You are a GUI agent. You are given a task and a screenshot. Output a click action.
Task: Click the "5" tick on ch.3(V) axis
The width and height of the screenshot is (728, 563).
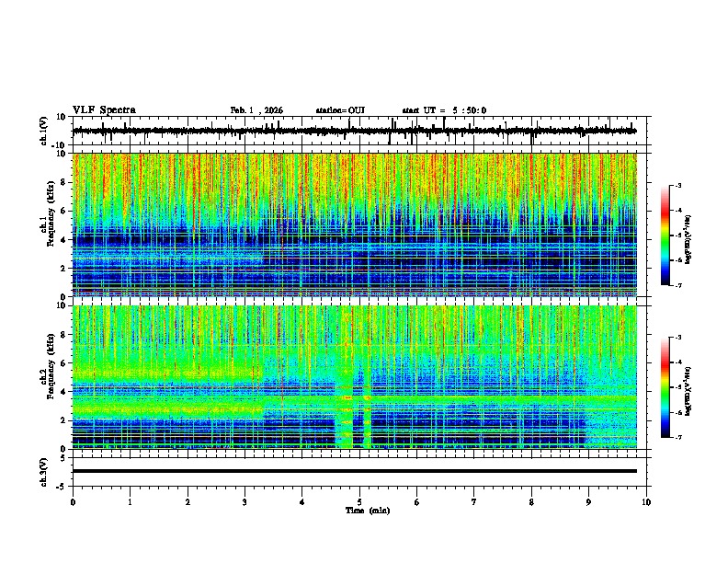[64, 458]
